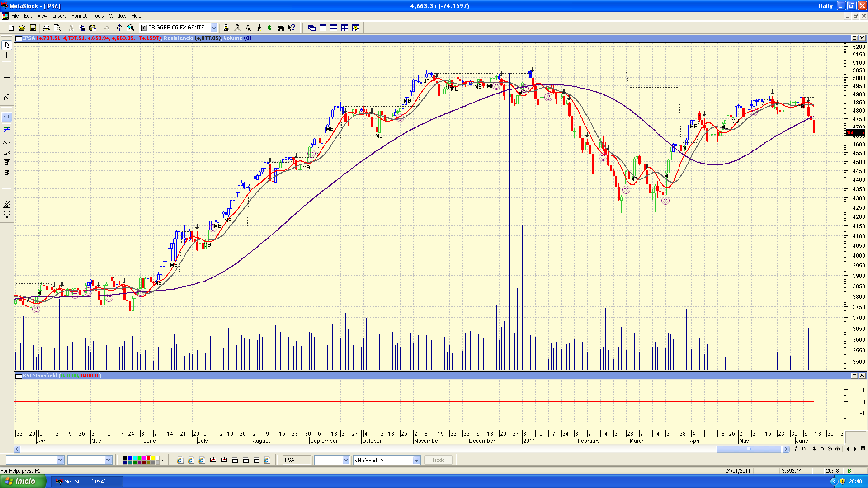The height and width of the screenshot is (488, 868).
Task: Toggle the arrow pointer selection tool
Action: (7, 45)
